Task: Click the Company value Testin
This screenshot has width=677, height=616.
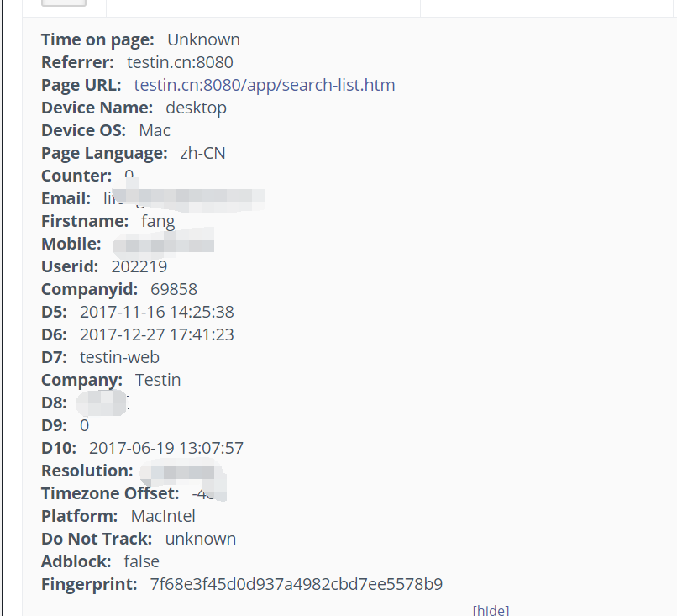Action: point(158,379)
